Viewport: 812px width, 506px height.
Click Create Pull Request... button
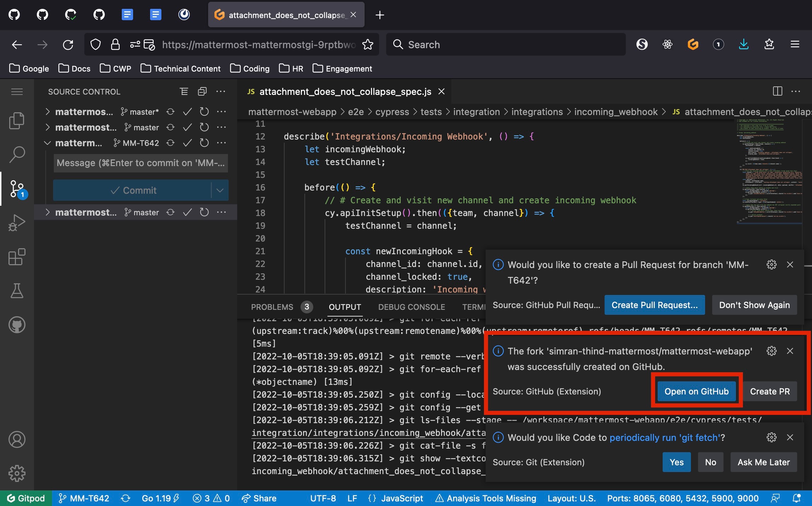pyautogui.click(x=654, y=305)
